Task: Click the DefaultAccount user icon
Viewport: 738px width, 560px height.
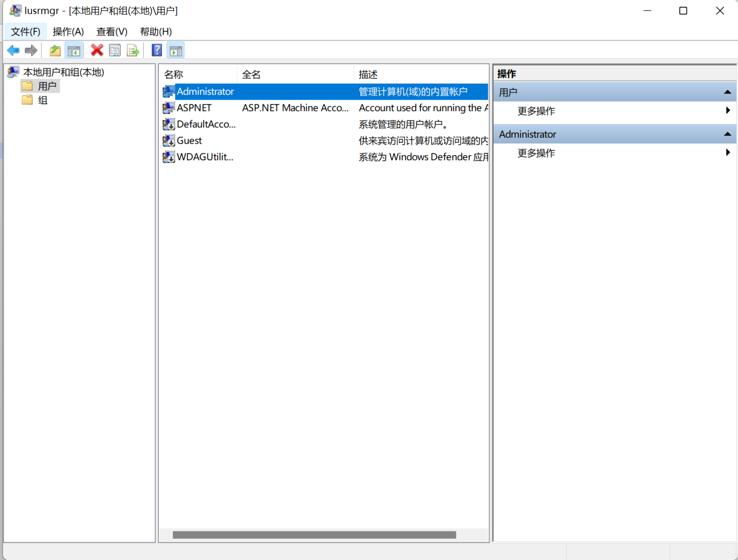Action: 169,125
